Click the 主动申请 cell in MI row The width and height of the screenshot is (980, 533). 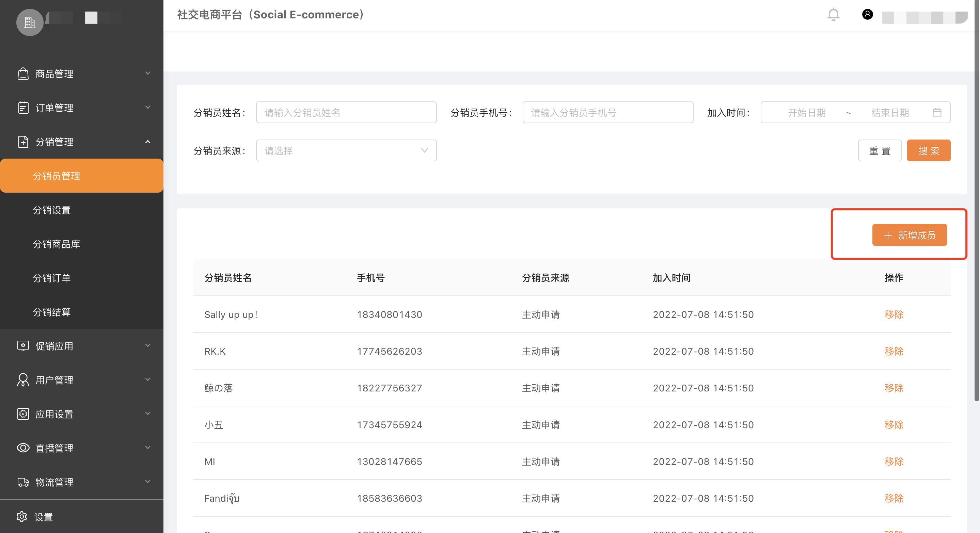point(541,462)
